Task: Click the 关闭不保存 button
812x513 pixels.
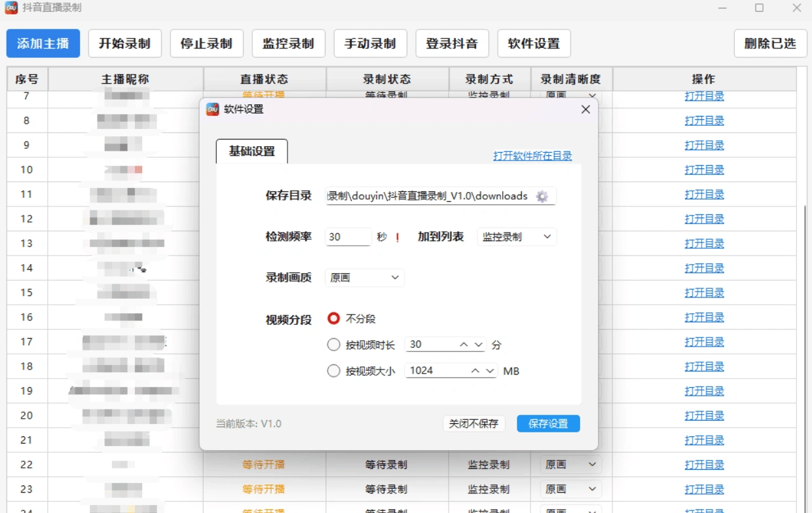Action: point(473,424)
